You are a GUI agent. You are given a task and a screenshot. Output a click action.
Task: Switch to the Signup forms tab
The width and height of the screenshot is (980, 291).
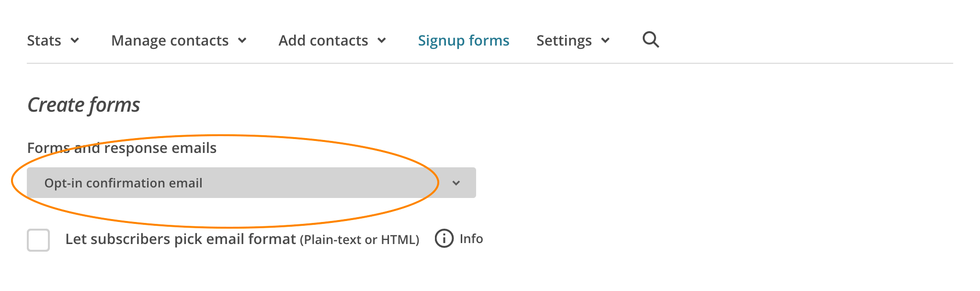pyautogui.click(x=463, y=41)
